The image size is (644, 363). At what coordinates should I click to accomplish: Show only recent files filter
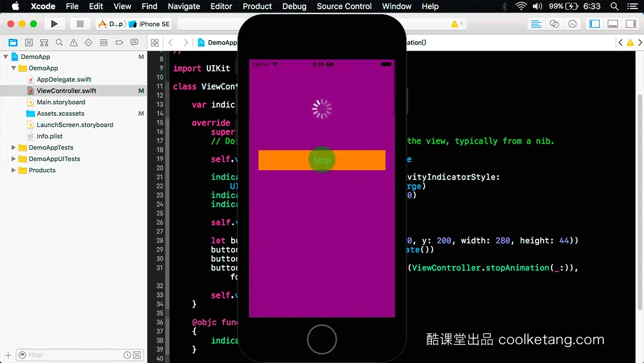pyautogui.click(x=128, y=355)
